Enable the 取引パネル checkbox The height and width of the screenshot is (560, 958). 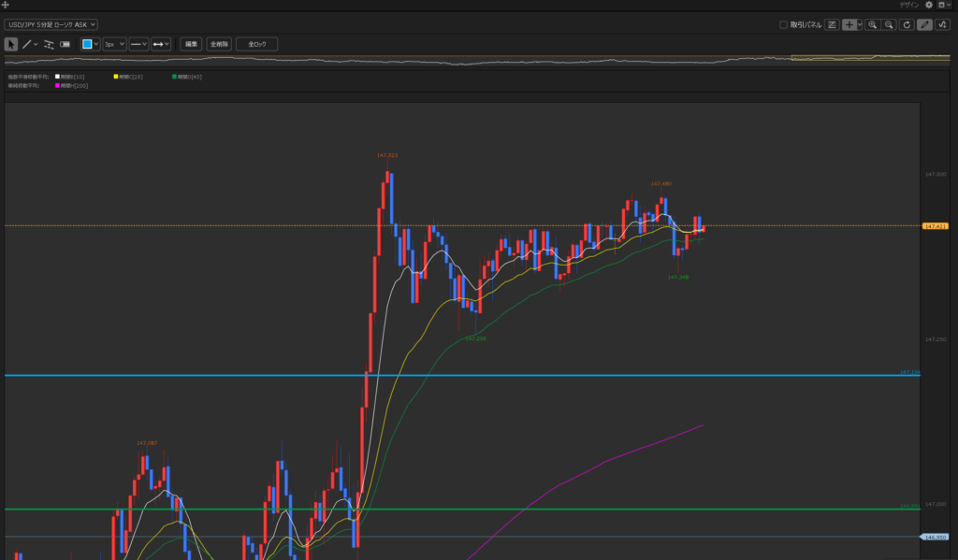tap(783, 24)
